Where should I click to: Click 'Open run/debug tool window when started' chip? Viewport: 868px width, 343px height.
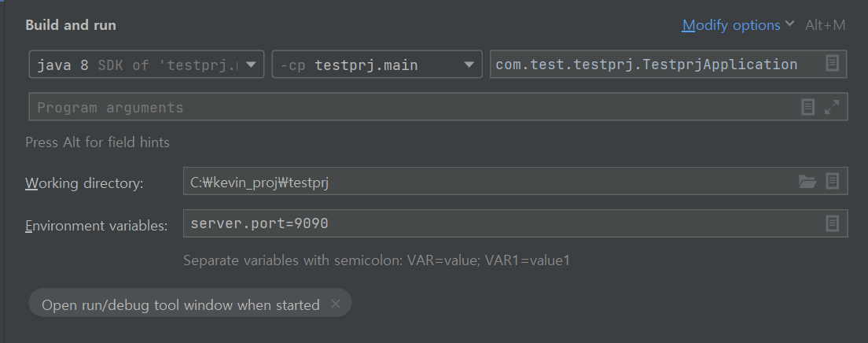click(x=181, y=304)
